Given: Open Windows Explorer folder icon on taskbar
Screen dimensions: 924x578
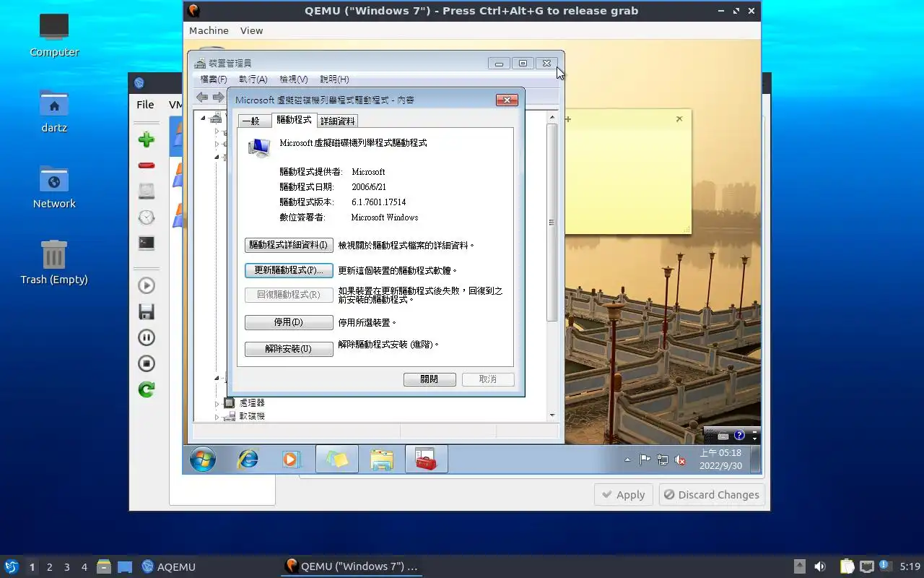Looking at the screenshot, I should point(382,459).
